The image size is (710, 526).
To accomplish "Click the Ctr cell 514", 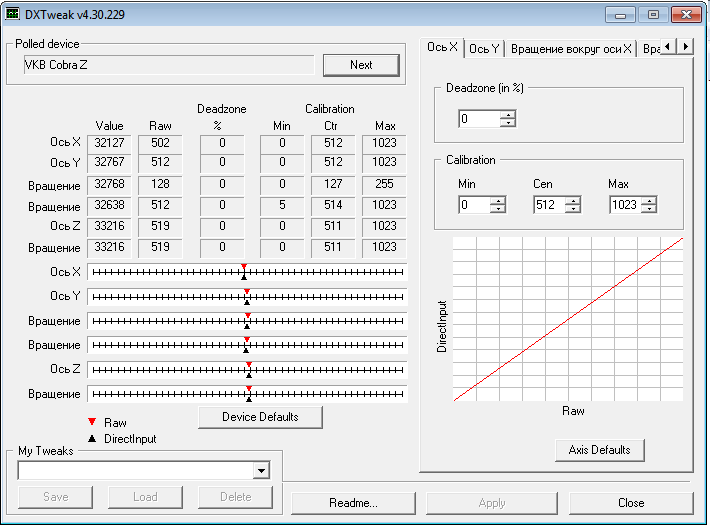I will (x=333, y=205).
